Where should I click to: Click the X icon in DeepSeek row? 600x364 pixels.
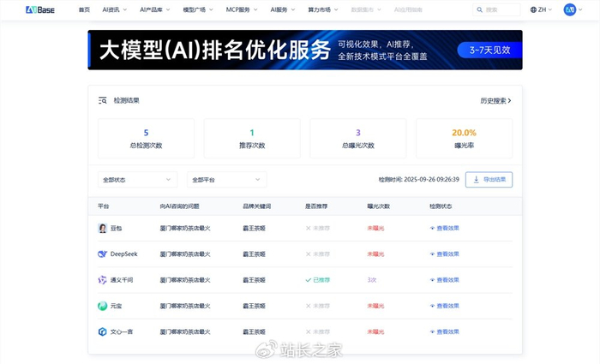[x=308, y=254]
